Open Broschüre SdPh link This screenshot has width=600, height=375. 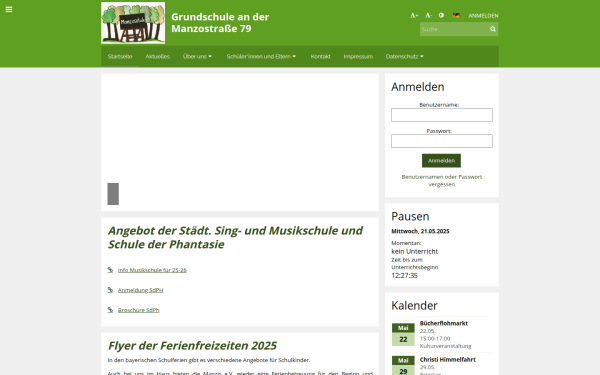pos(139,310)
